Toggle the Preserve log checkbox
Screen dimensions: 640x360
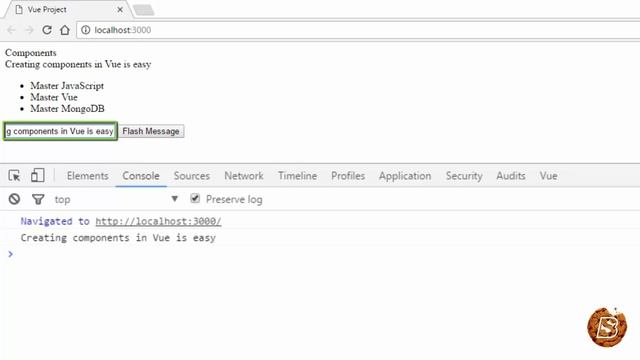195,199
